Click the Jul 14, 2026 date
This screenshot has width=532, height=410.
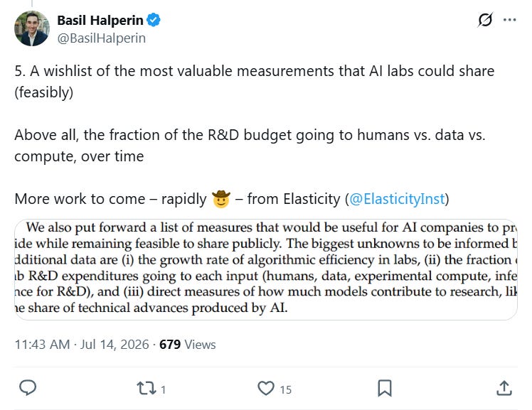pyautogui.click(x=115, y=345)
